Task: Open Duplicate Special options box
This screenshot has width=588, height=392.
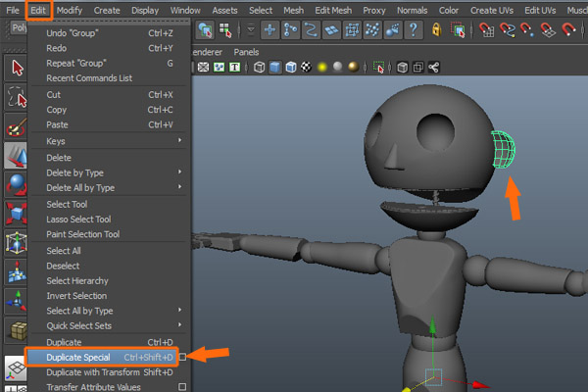Action: (x=182, y=358)
